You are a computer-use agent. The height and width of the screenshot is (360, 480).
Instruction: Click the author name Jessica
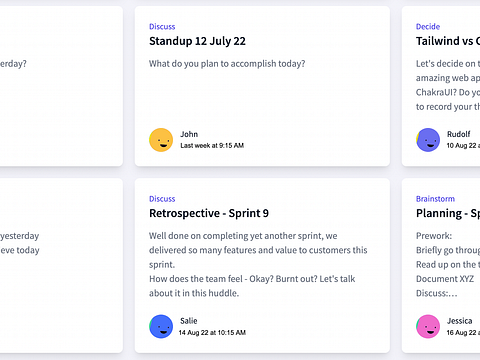(x=460, y=321)
